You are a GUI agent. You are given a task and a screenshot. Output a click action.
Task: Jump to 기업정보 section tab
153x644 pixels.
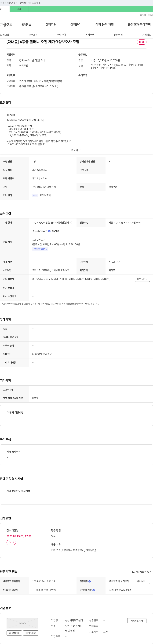click(146, 35)
